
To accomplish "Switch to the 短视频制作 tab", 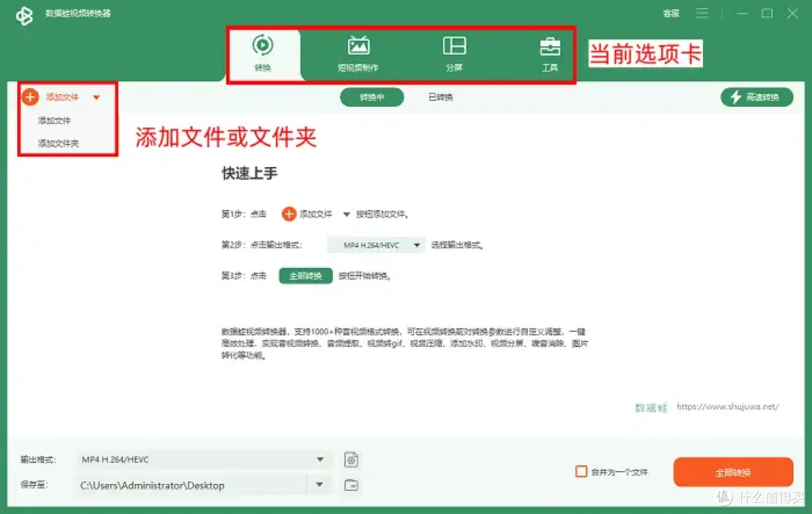I will click(359, 55).
